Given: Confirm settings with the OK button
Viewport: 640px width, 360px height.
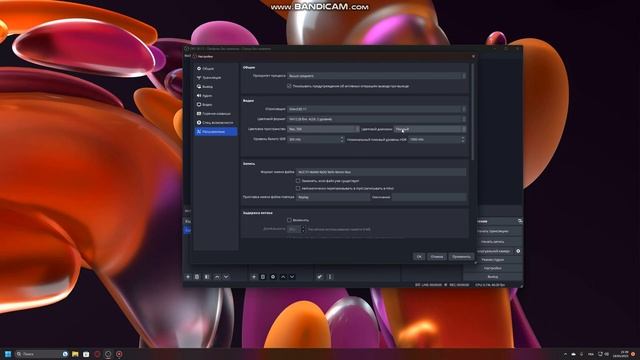Looking at the screenshot, I should tap(419, 256).
